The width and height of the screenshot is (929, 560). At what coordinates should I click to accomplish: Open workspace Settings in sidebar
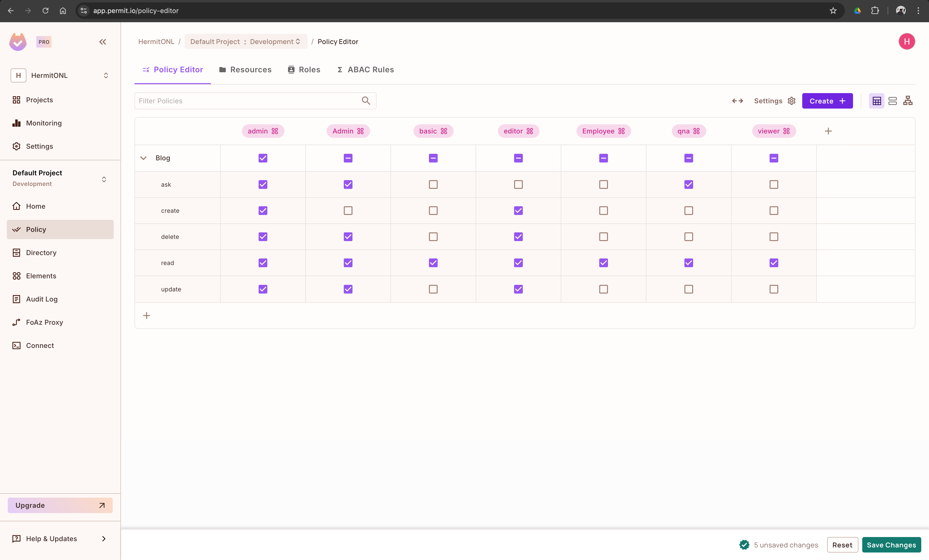(60, 146)
